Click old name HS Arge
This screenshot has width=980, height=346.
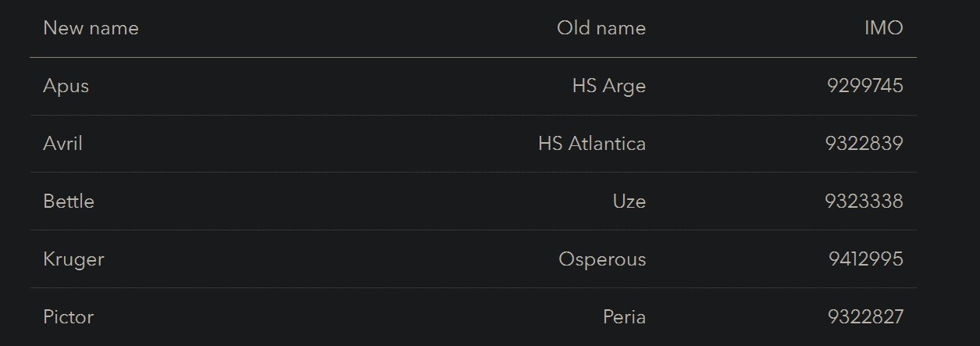(x=608, y=86)
